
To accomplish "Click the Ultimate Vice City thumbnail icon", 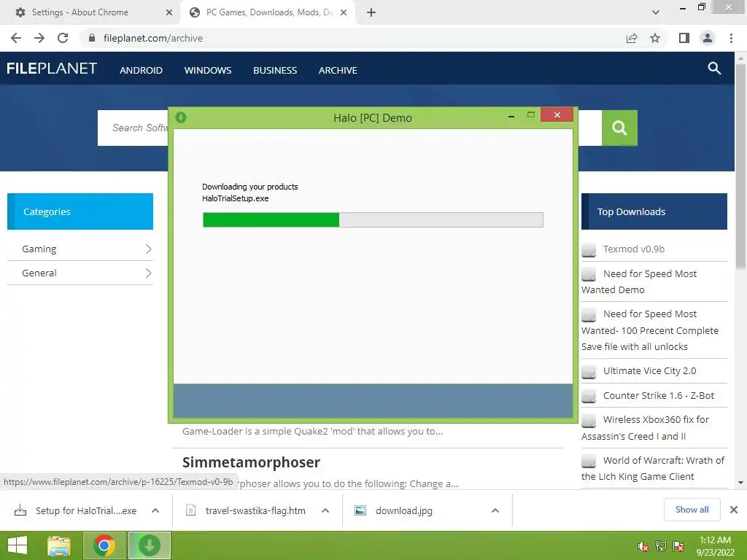I will tap(589, 371).
